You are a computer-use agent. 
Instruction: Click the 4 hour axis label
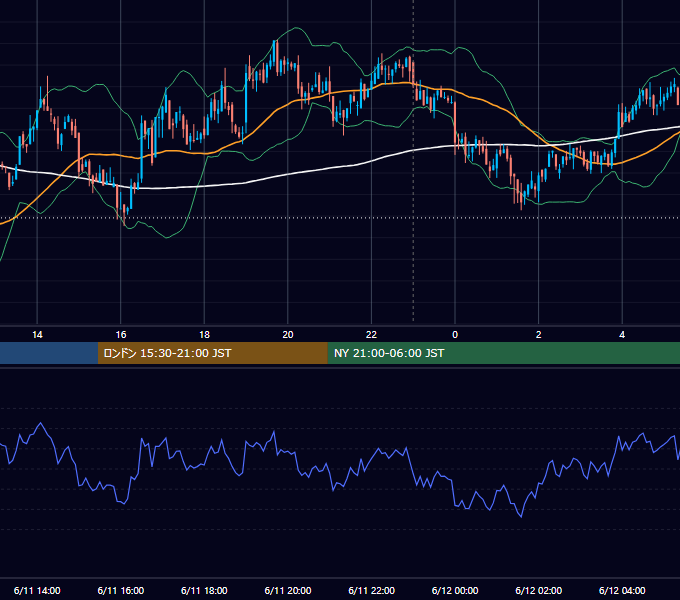622,335
